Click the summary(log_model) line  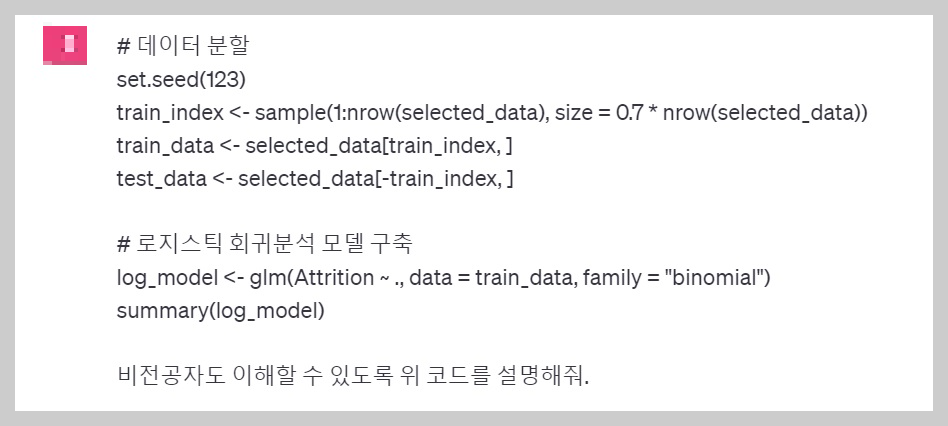point(221,311)
